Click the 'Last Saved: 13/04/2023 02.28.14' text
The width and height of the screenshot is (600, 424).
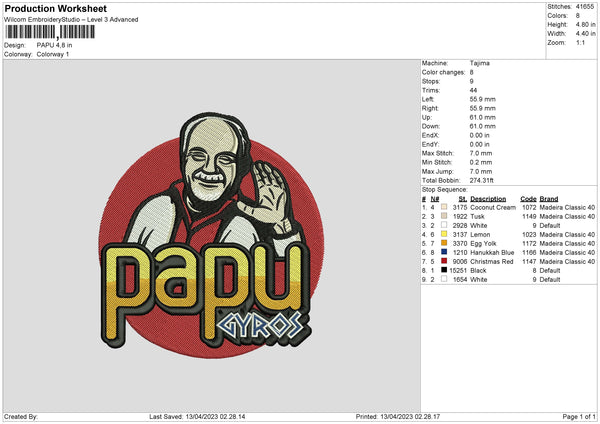tap(197, 416)
